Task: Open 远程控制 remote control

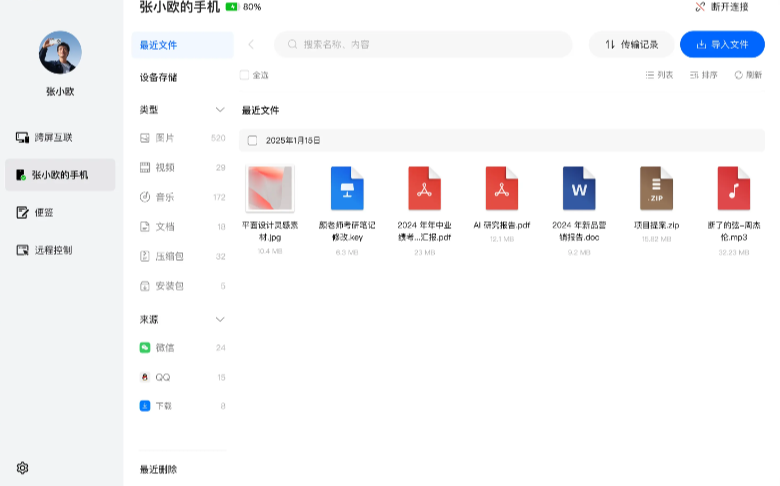Action: point(44,250)
